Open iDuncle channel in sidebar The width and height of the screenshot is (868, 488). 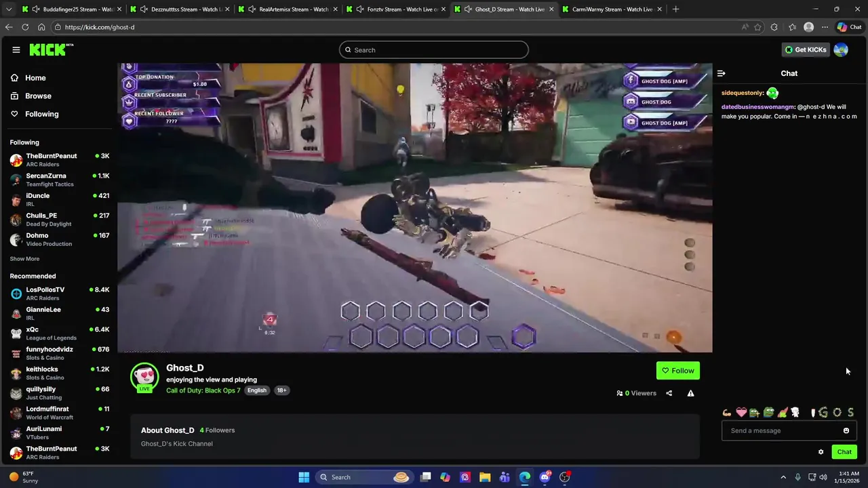(59, 199)
